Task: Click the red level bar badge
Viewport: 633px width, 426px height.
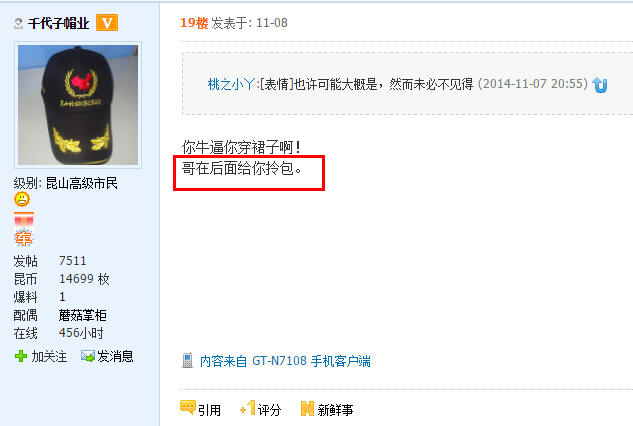Action: (24, 220)
